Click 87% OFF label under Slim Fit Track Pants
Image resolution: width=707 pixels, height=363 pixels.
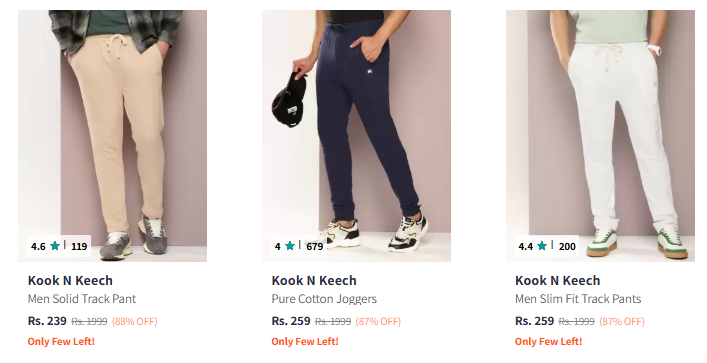coord(622,322)
